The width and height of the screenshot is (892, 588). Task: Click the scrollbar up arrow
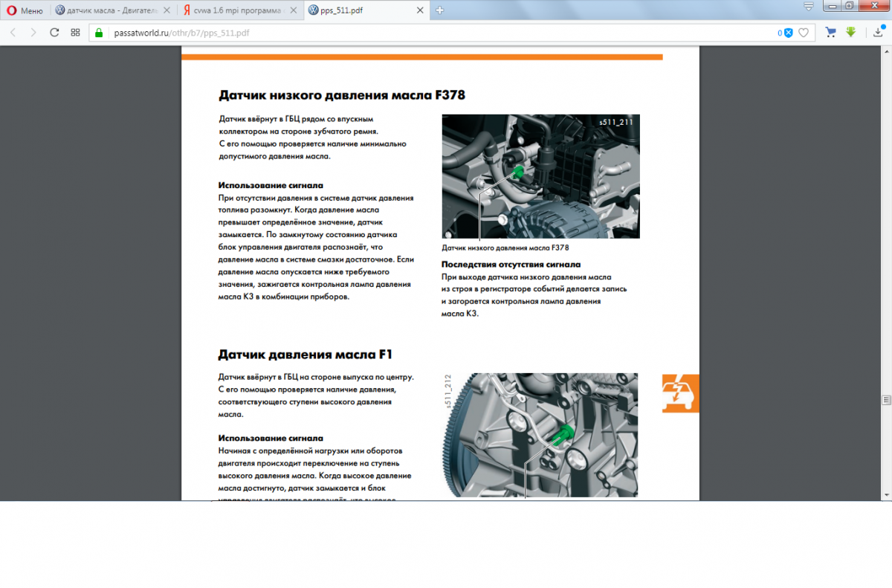(x=886, y=51)
